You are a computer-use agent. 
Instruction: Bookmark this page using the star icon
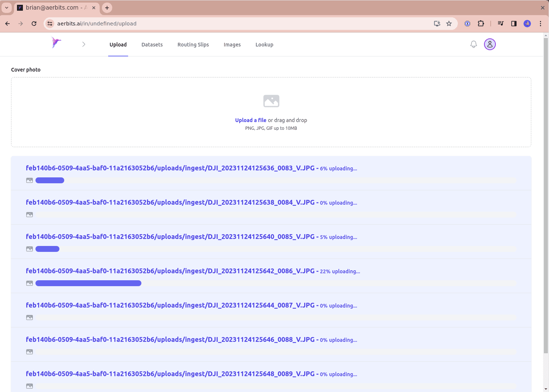tap(449, 23)
